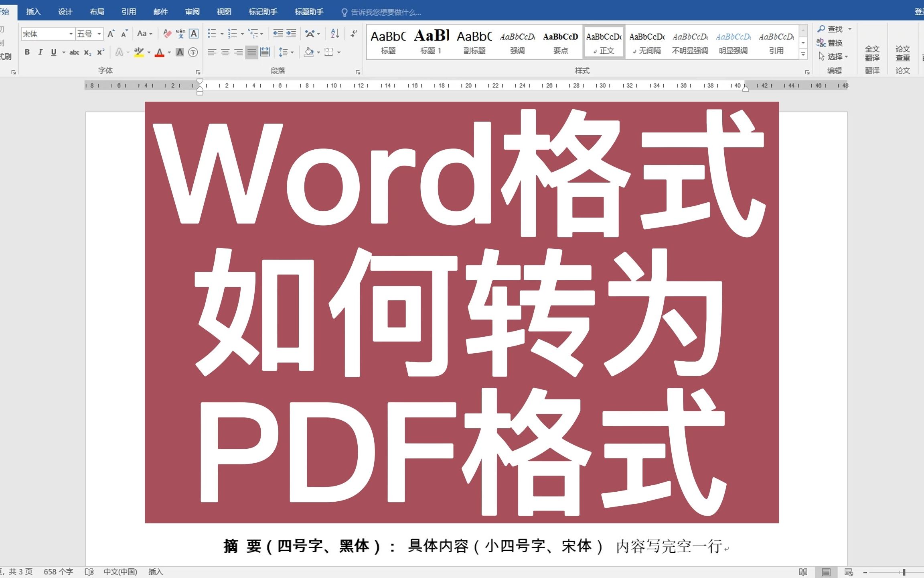Open the 插入 ribbon tab
Screen dimensions: 924x578
click(33, 12)
